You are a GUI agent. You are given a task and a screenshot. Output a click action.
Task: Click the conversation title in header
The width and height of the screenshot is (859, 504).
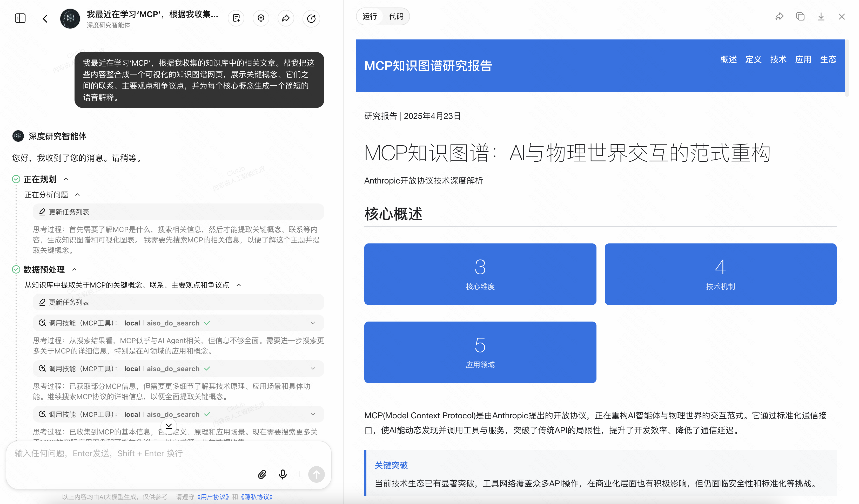[x=152, y=14]
